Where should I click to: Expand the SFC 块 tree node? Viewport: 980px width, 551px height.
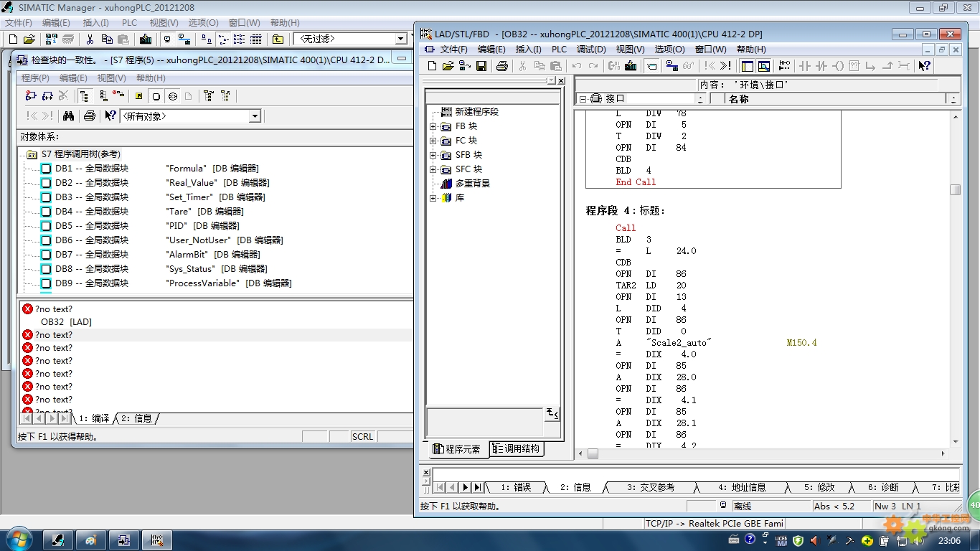pyautogui.click(x=433, y=169)
